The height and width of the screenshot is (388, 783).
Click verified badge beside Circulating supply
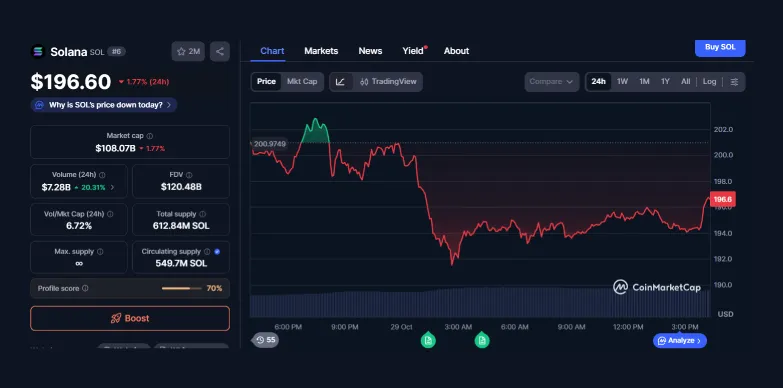click(217, 252)
